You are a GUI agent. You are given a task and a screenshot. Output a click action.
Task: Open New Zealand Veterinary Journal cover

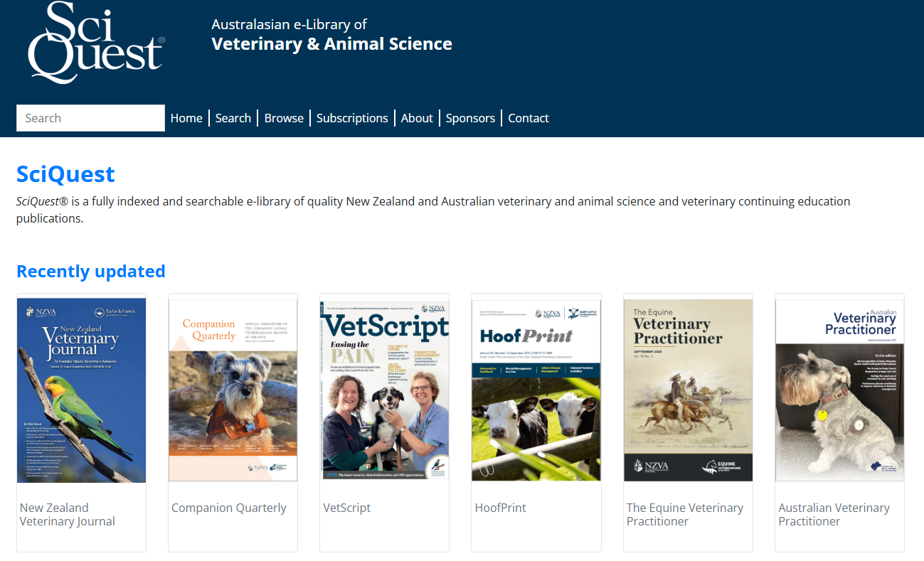pos(81,390)
